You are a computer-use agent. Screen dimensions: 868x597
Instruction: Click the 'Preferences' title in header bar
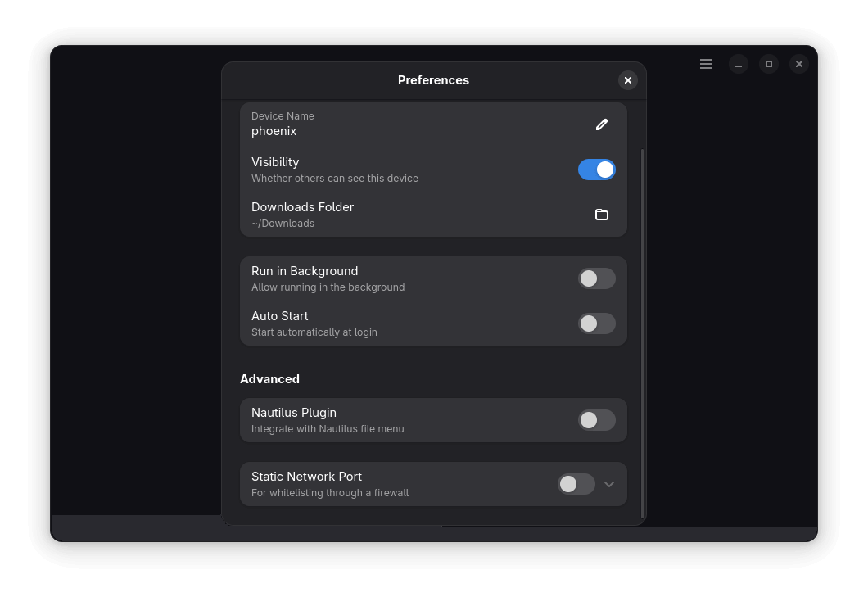(x=433, y=80)
